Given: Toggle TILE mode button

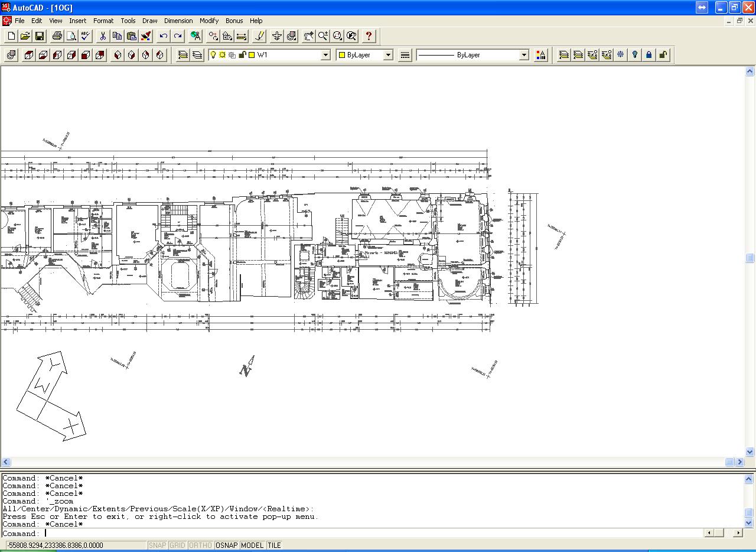Looking at the screenshot, I should pyautogui.click(x=273, y=545).
